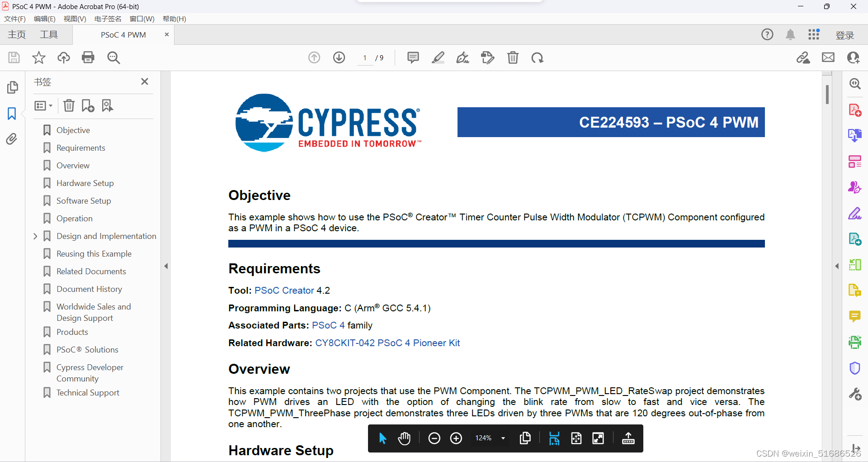Rotate the page view clockwise
868x462 pixels.
pos(538,57)
